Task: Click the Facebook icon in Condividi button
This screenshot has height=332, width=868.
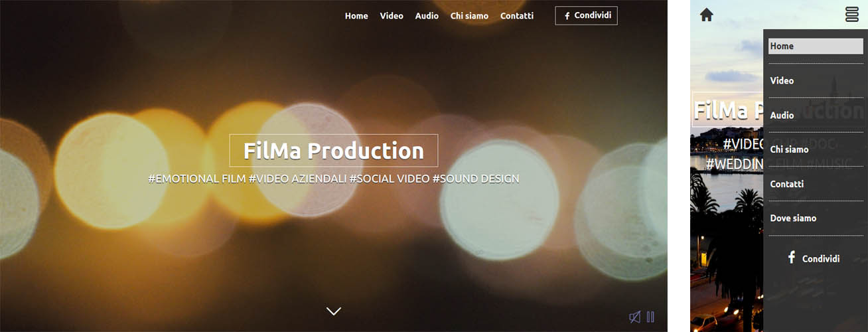Action: 567,16
